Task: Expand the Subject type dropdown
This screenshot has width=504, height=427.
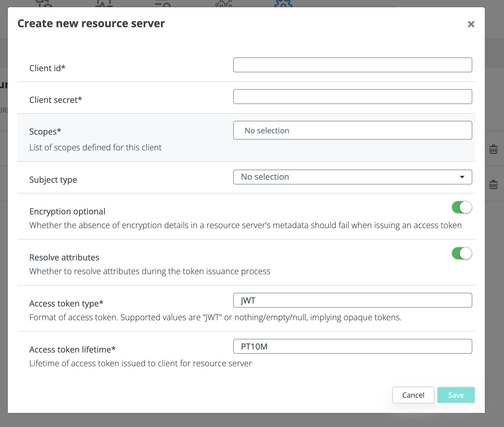Action: pyautogui.click(x=352, y=177)
